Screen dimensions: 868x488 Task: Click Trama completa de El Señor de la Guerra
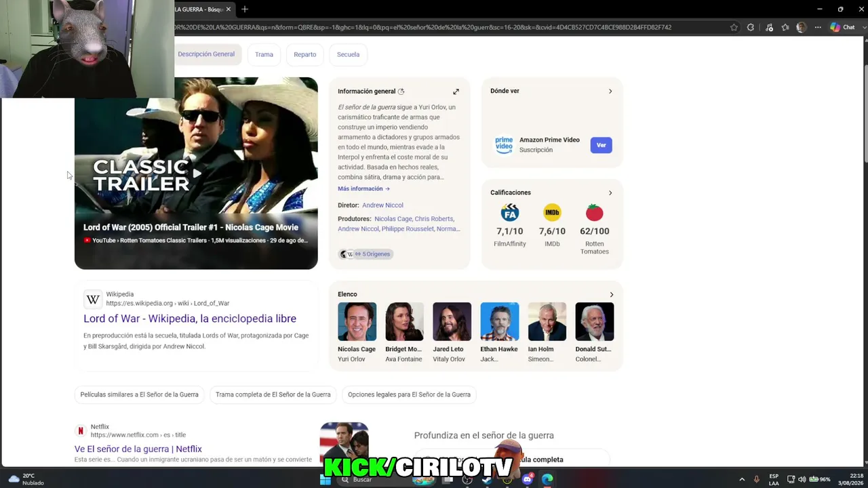point(273,394)
